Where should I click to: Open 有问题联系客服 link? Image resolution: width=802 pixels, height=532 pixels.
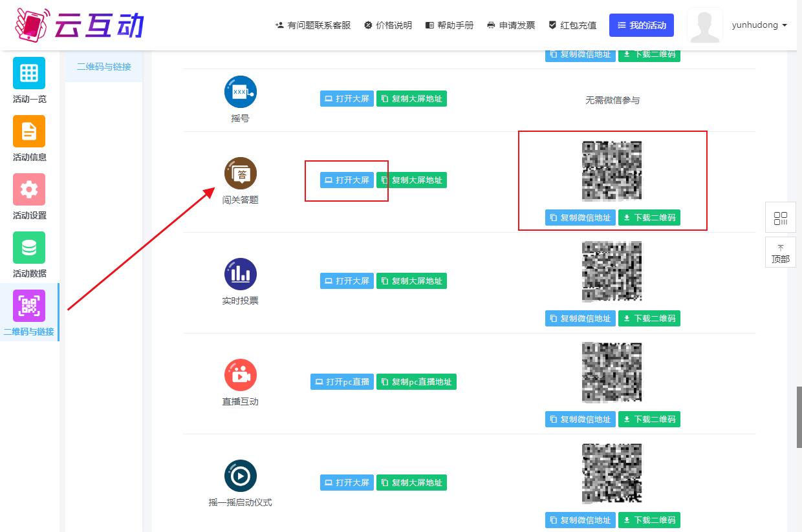pyautogui.click(x=313, y=25)
